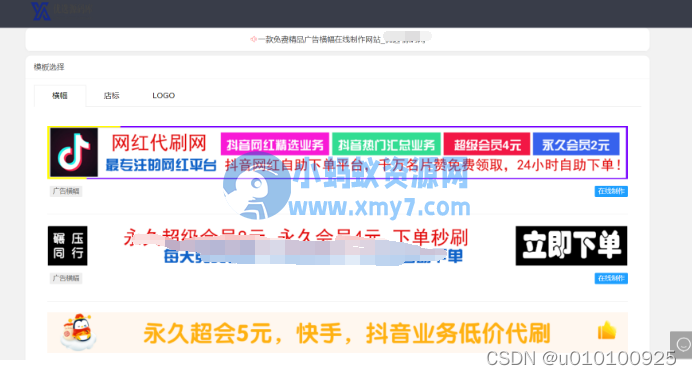This screenshot has width=692, height=375.
Task: Switch to the 店标 tab
Action: (111, 95)
